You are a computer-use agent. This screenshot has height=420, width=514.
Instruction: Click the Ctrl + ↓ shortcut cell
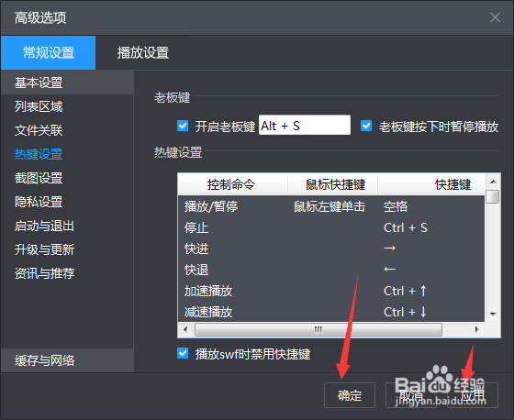pos(405,312)
